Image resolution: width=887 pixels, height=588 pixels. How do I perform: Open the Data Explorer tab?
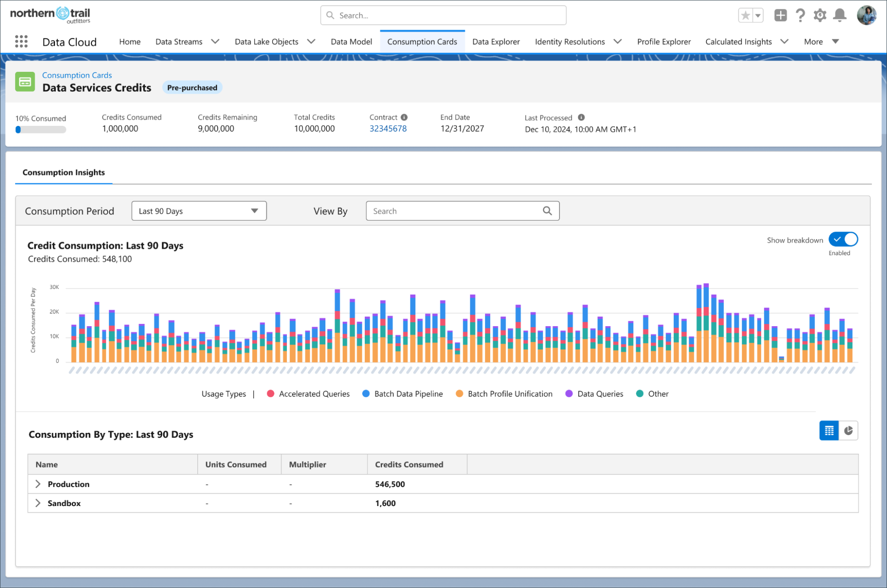click(x=496, y=42)
